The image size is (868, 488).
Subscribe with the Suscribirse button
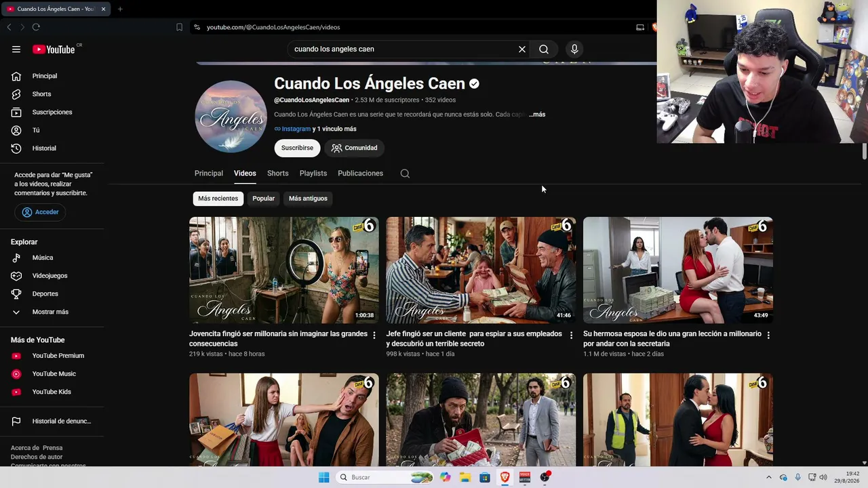click(x=297, y=148)
